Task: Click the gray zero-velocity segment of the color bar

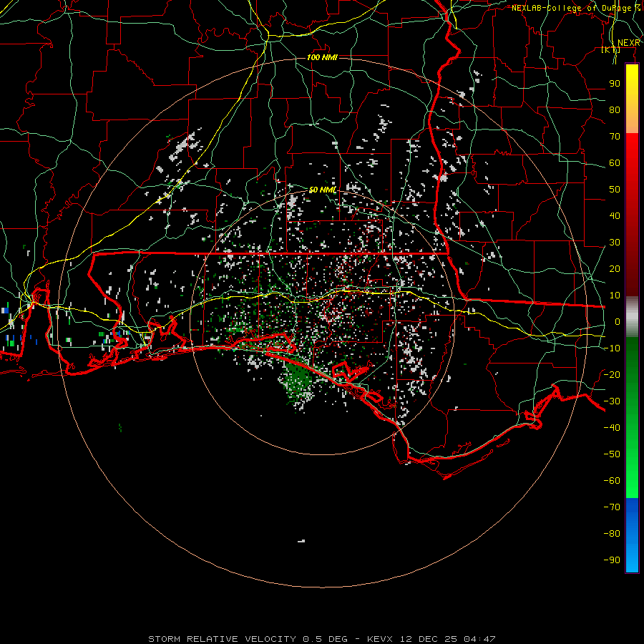Action: tap(632, 317)
